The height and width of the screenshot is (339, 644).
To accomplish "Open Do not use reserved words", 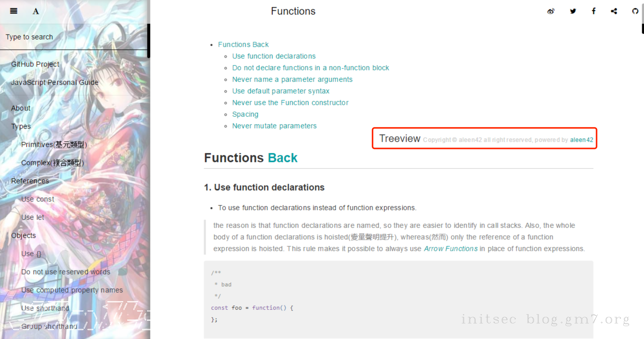I will coord(66,272).
